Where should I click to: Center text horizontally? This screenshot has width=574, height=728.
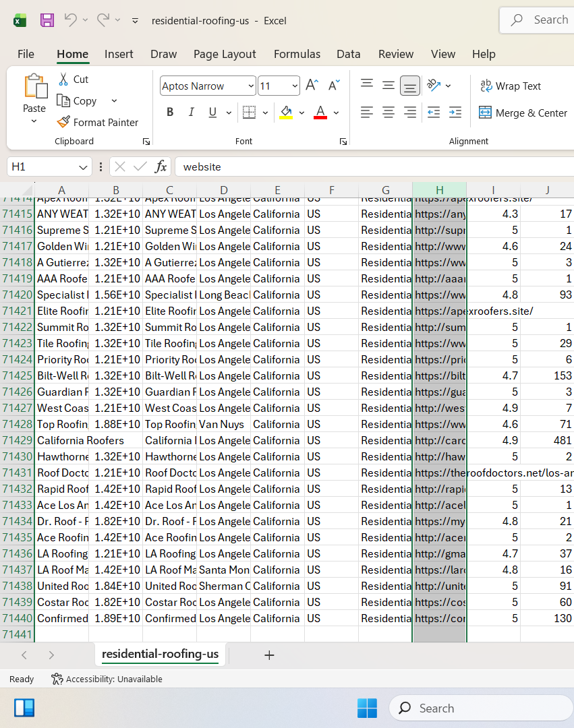[x=389, y=113]
